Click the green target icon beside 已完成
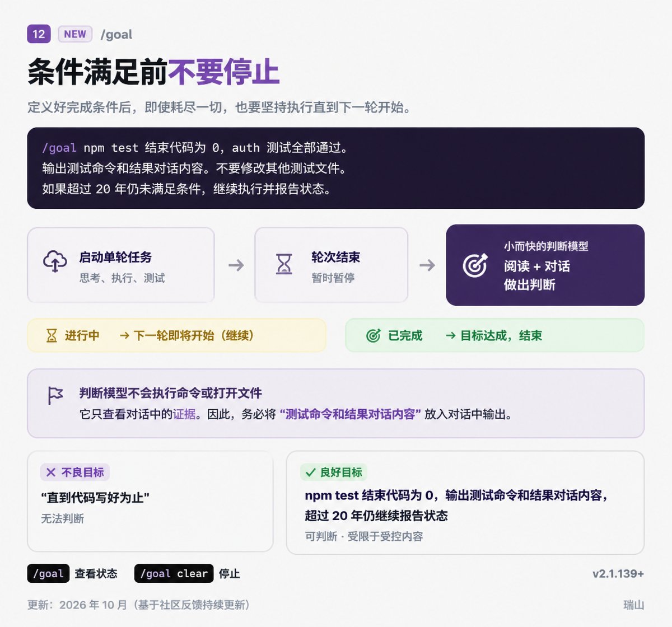 pyautogui.click(x=374, y=335)
